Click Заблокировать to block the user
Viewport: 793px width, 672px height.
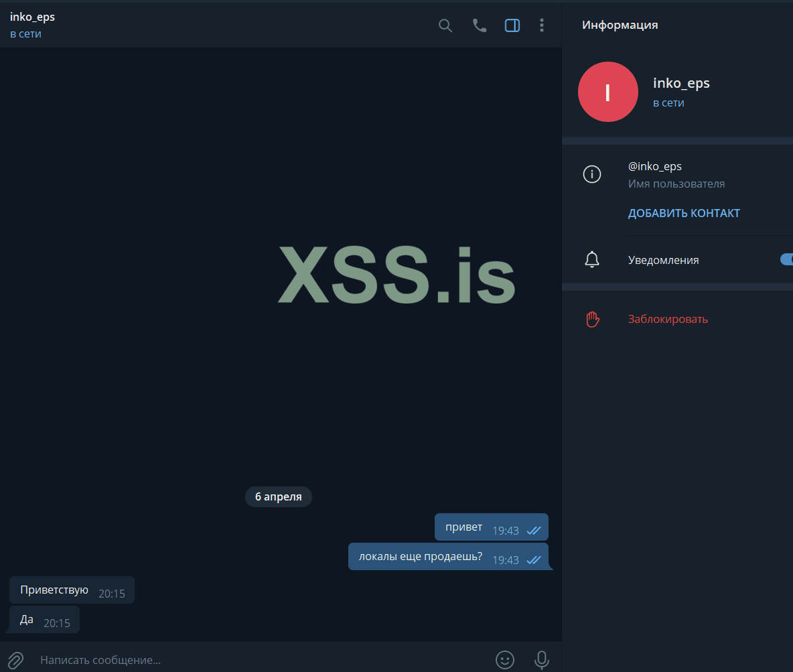[668, 320]
